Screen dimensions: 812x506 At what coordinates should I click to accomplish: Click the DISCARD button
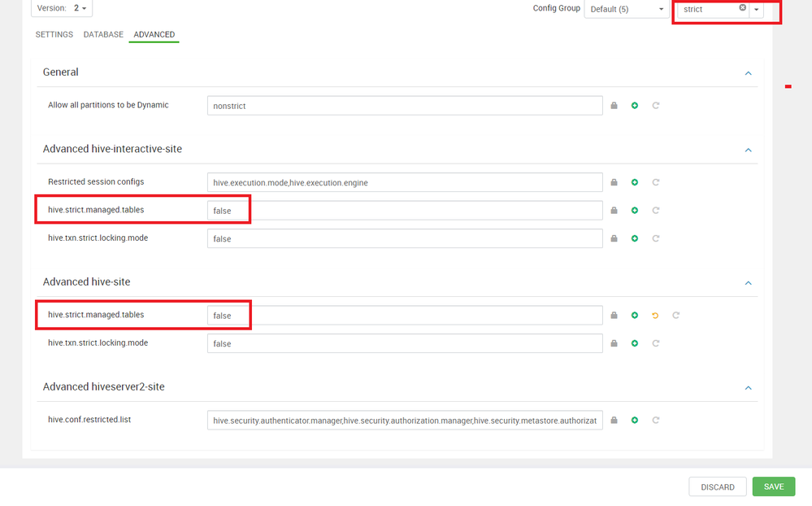coord(717,486)
